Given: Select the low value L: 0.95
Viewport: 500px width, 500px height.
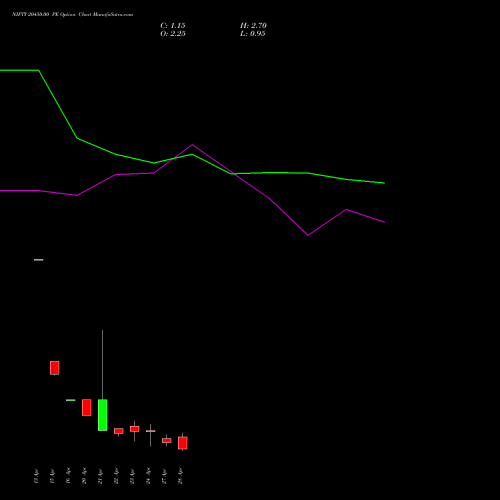Looking at the screenshot, I should pos(253,34).
